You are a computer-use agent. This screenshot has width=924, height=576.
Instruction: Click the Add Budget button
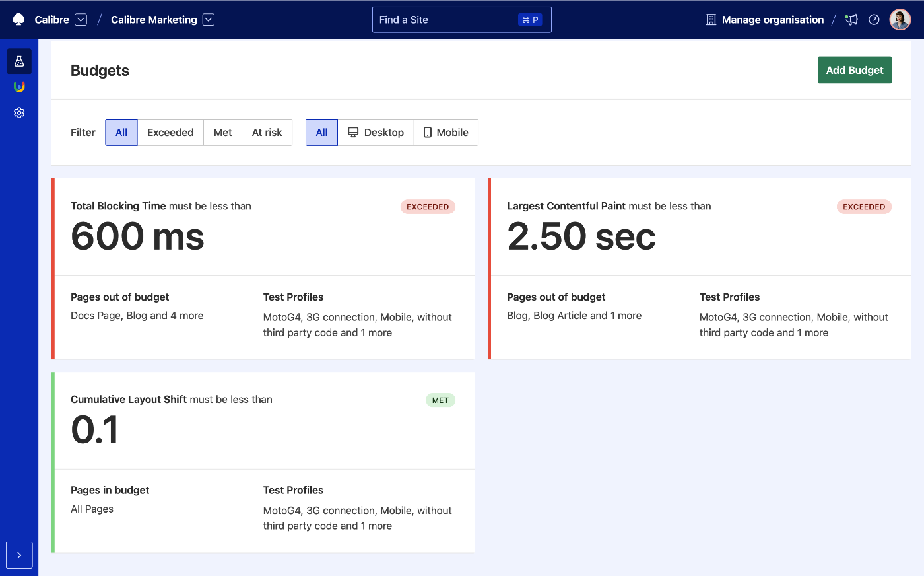pos(854,70)
